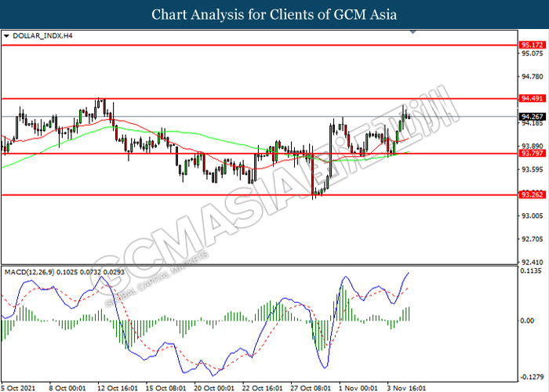Select the 93.262 support price label

pos(533,194)
